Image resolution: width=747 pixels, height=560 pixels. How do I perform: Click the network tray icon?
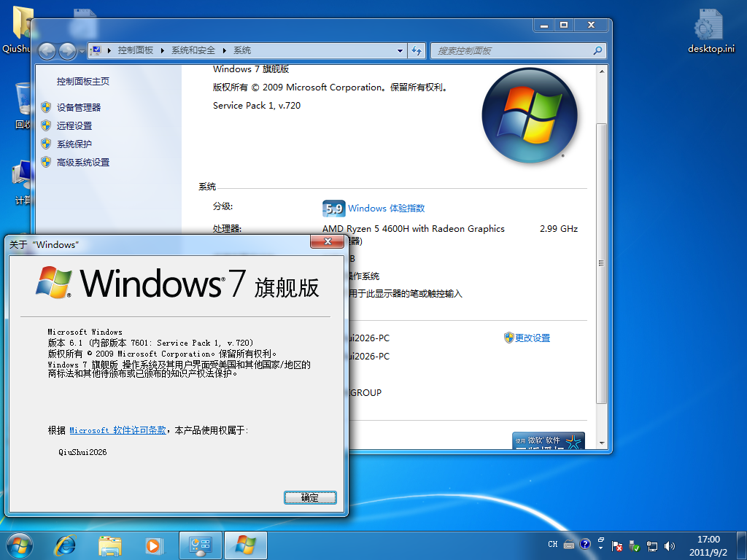tap(651, 545)
